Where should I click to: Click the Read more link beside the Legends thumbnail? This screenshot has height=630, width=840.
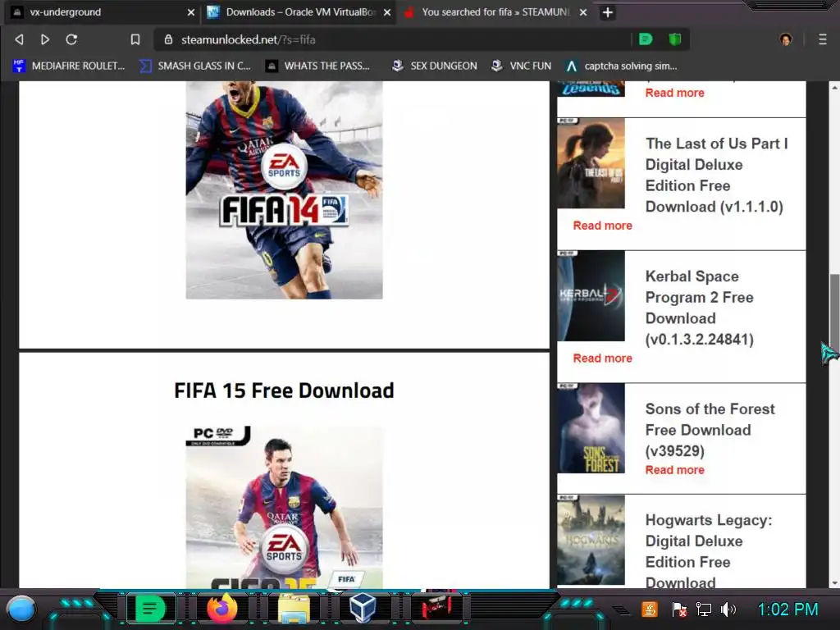(x=674, y=93)
